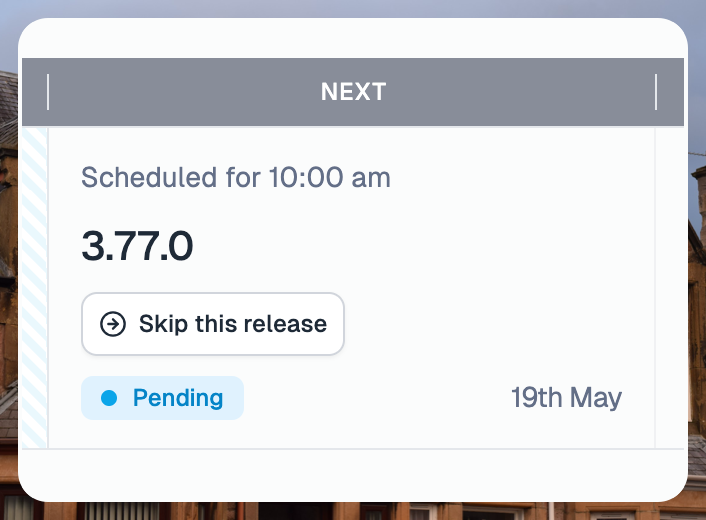Select the Pending status badge
706x520 pixels.
pyautogui.click(x=162, y=398)
